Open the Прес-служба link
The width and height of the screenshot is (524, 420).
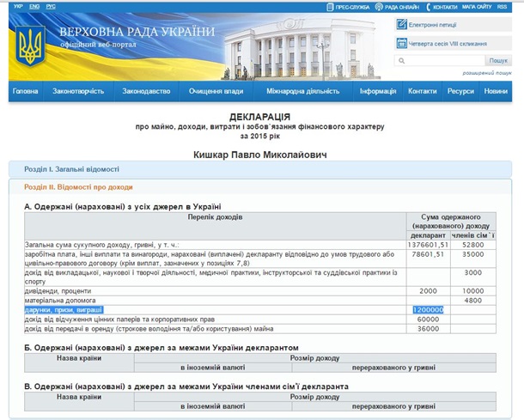click(x=352, y=7)
